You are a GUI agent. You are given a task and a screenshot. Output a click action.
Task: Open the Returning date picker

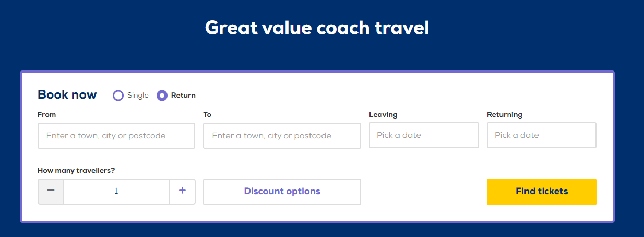(x=542, y=135)
